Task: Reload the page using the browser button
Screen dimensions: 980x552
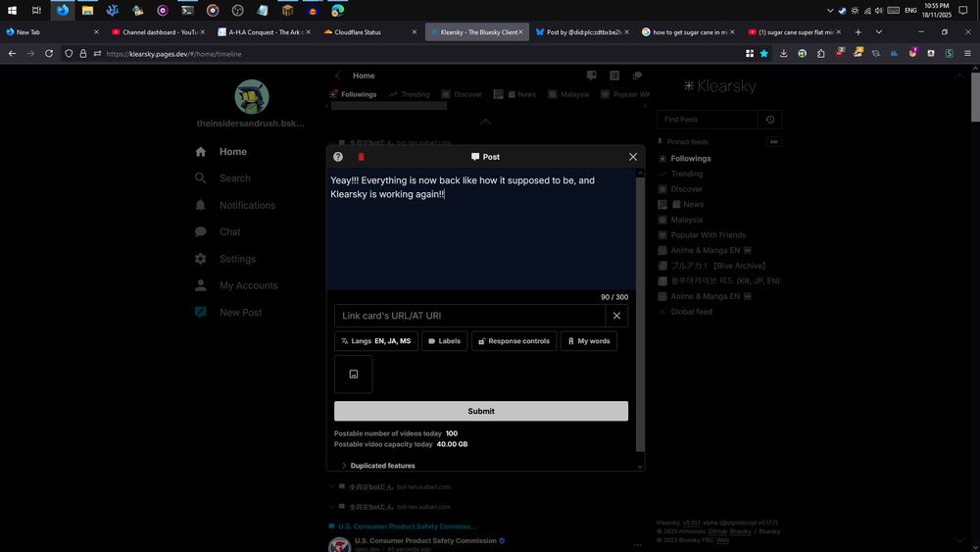Action: pos(49,54)
